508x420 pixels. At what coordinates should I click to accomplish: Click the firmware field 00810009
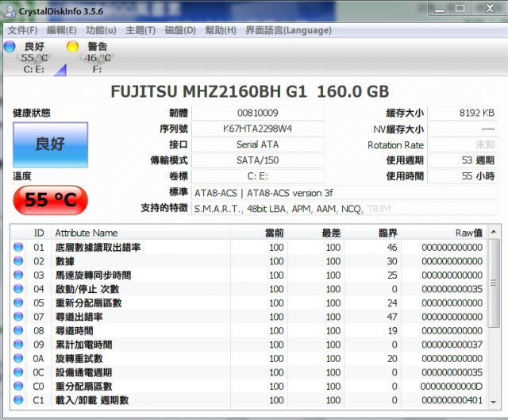click(258, 113)
